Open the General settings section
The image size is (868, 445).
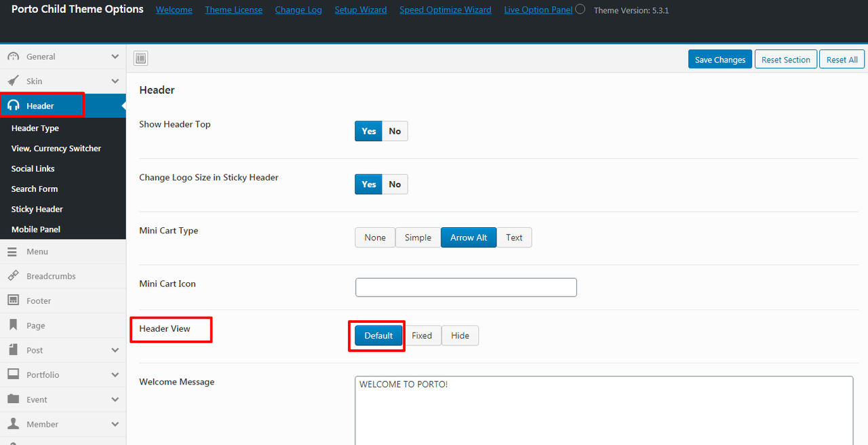click(63, 56)
